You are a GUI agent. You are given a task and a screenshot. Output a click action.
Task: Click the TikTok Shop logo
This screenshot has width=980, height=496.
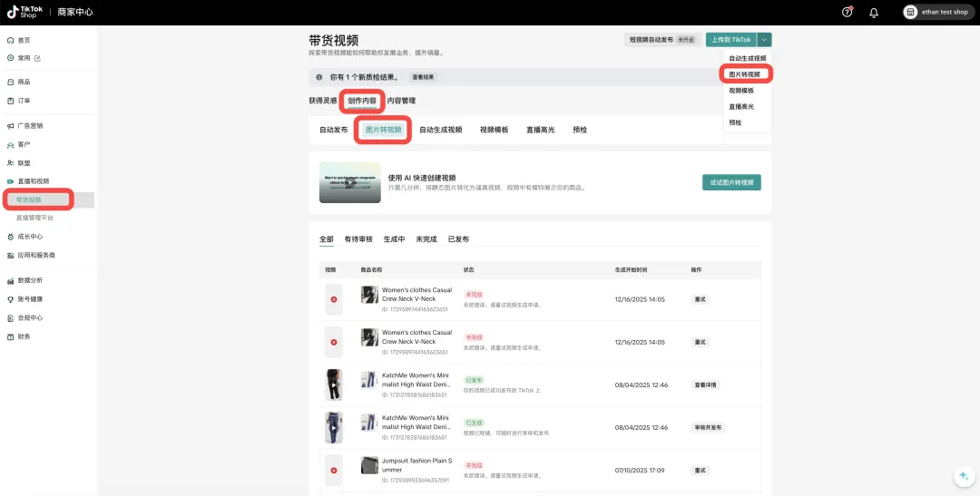coord(25,12)
